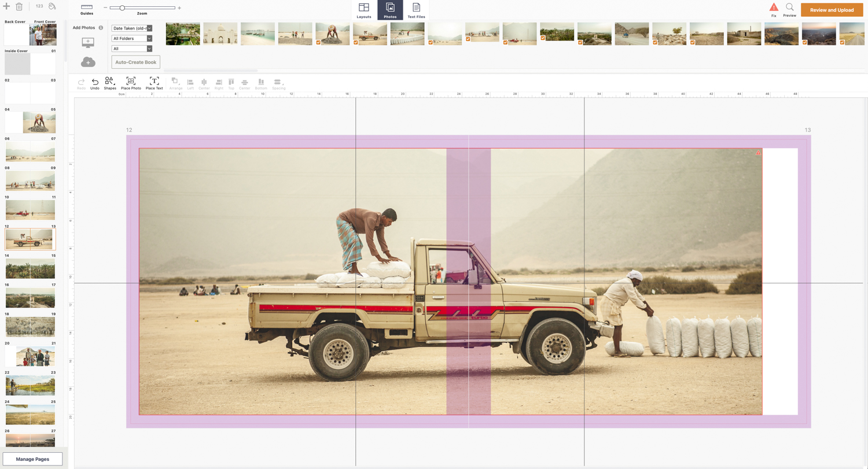Click the Undo arrow icon
Screen dimensions: 868x469
pos(95,82)
